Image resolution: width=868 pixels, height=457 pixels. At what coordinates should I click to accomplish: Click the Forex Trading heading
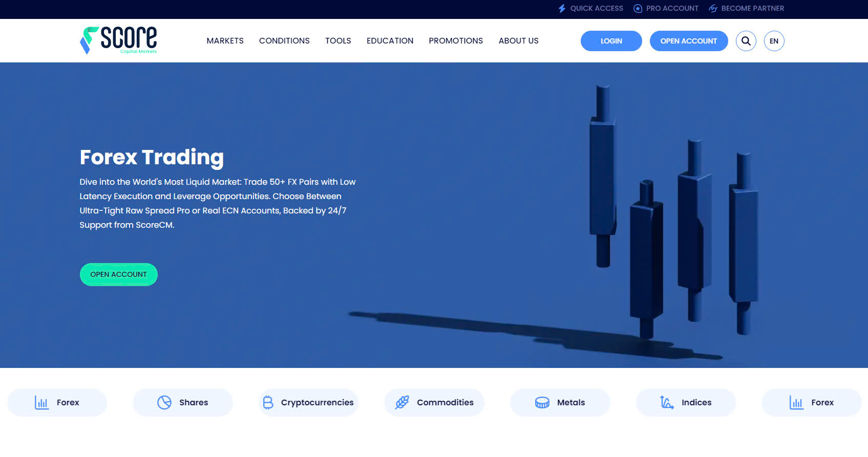pos(152,157)
